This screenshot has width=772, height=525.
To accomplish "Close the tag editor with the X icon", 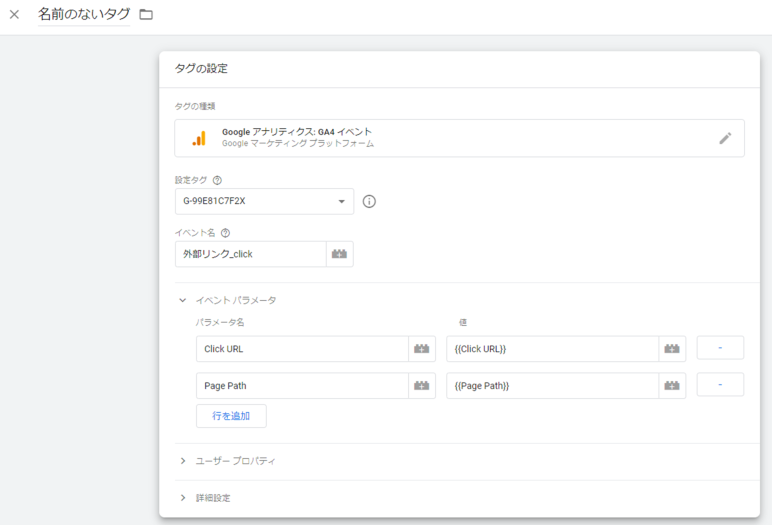I will pyautogui.click(x=14, y=15).
